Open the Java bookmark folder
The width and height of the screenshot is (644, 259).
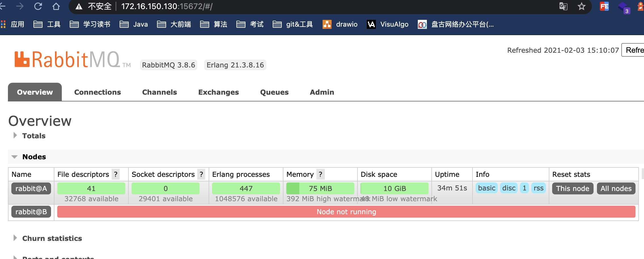tap(134, 24)
